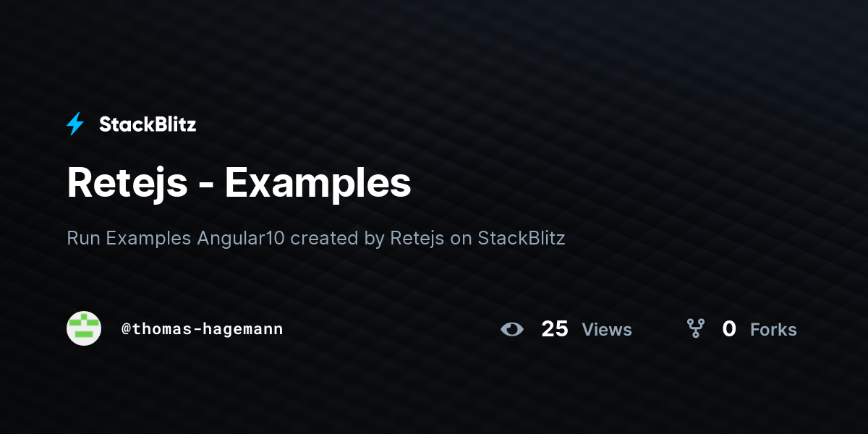868x434 pixels.
Task: Click the fork branch icon
Action: [696, 329]
